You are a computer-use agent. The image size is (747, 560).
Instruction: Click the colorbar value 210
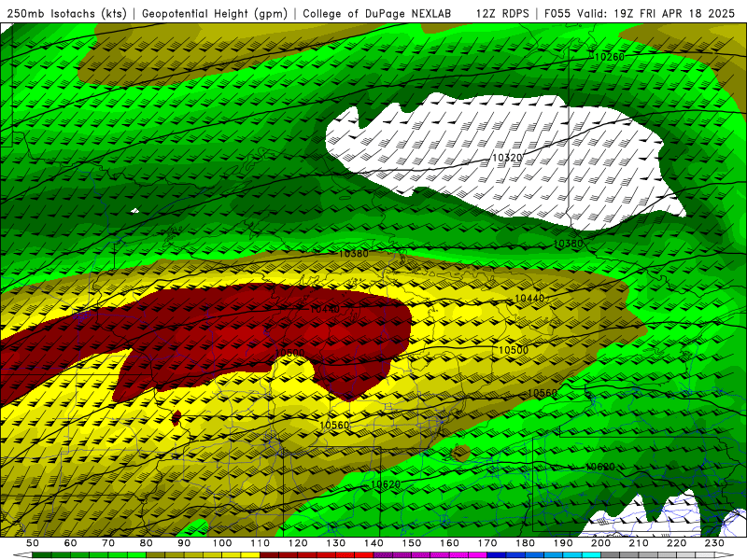[x=639, y=543]
